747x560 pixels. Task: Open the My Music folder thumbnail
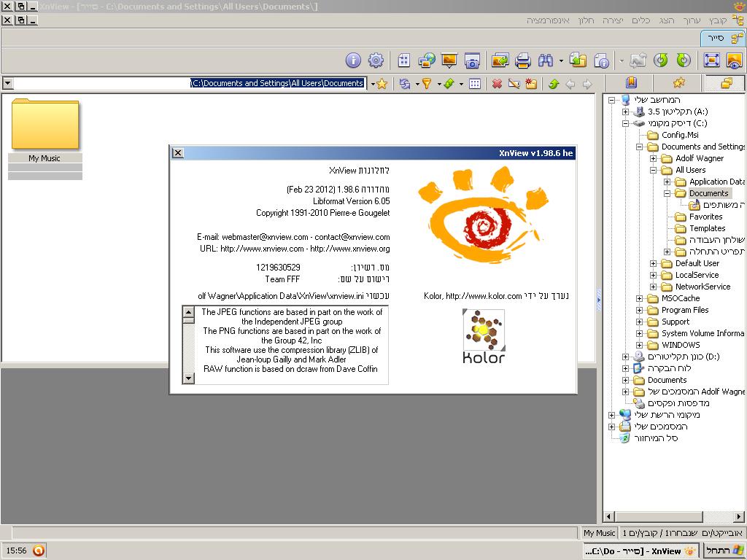(x=45, y=124)
